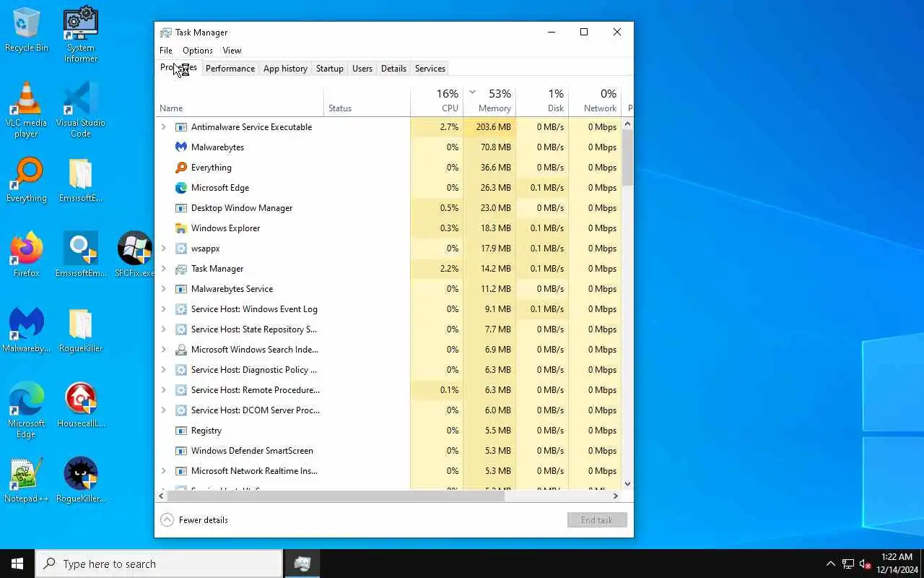Switch to the Details tab

(x=393, y=69)
